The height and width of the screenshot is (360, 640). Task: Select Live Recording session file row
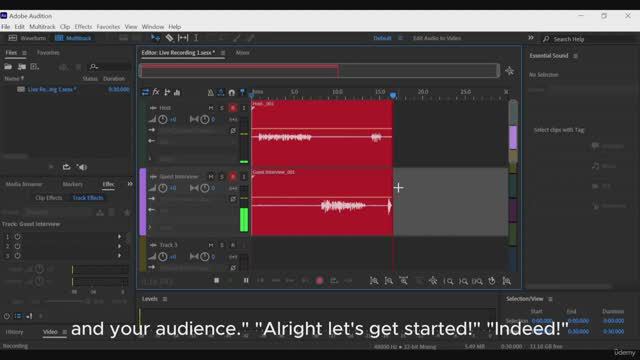click(x=66, y=89)
